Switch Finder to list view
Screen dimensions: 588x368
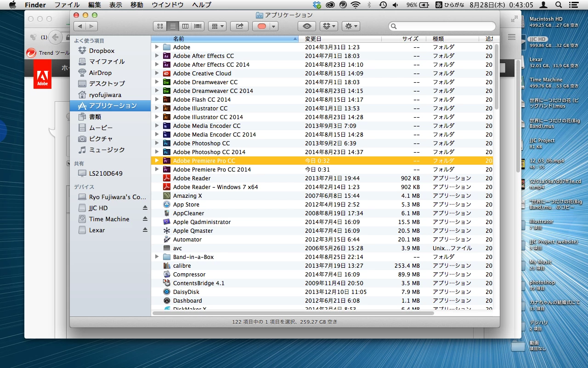click(173, 26)
